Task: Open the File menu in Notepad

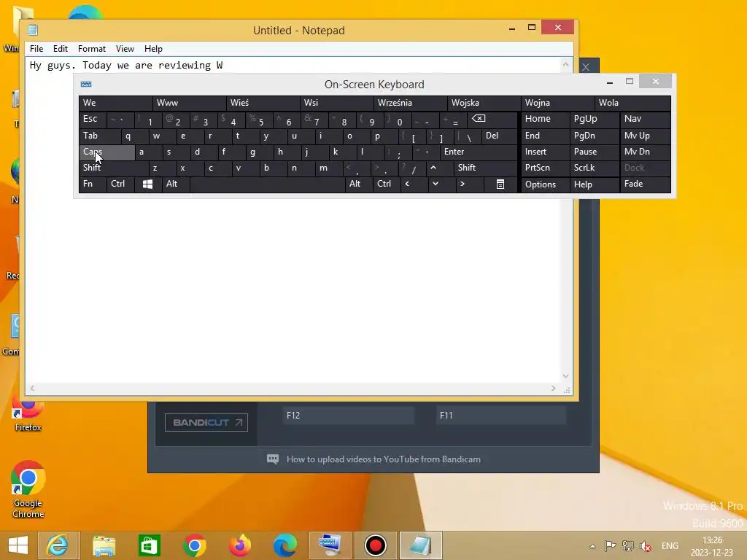Action: (36, 49)
